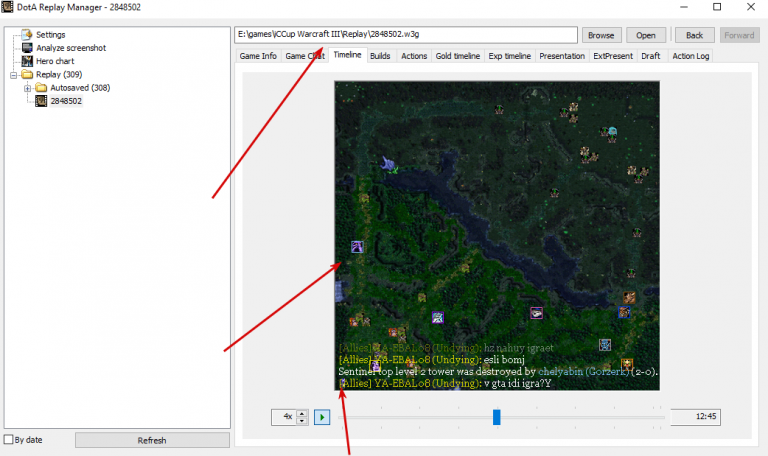Select Analyze screenshot in the tree

pyautogui.click(x=71, y=48)
